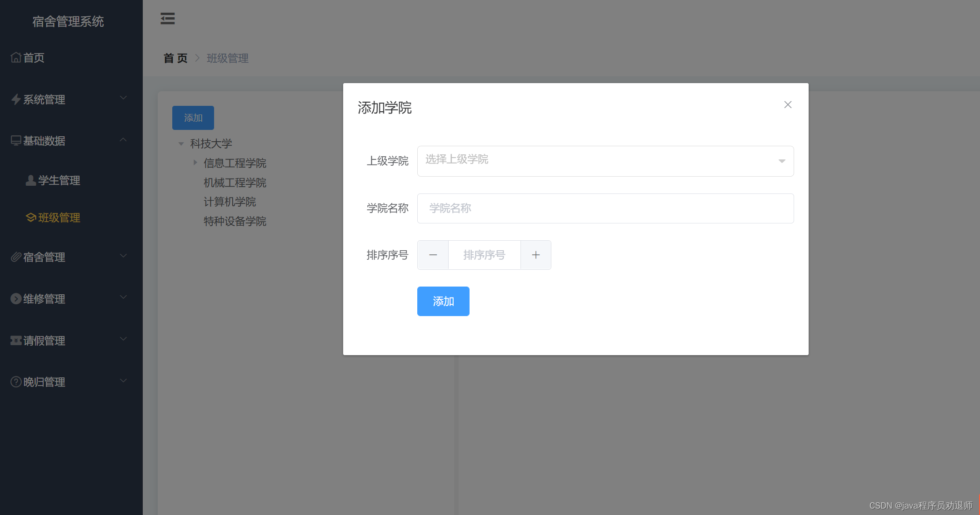Expand the 系统管理 section chevron
The image size is (980, 515).
(123, 97)
